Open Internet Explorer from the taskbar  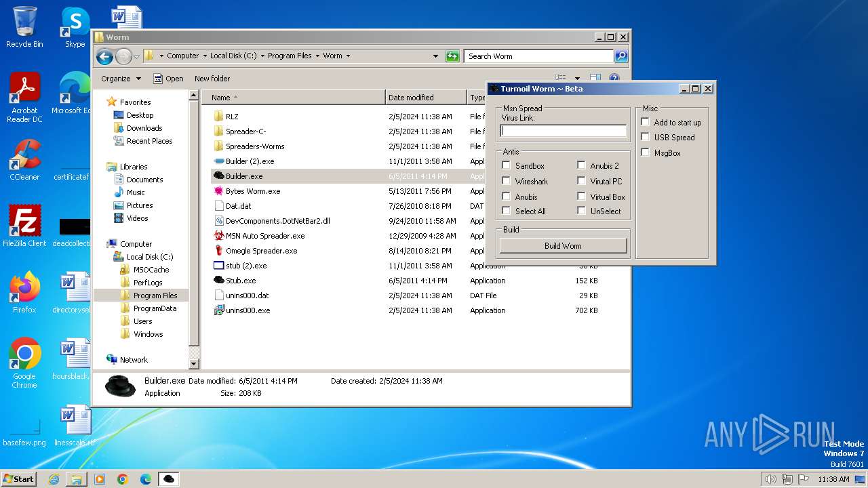point(54,479)
